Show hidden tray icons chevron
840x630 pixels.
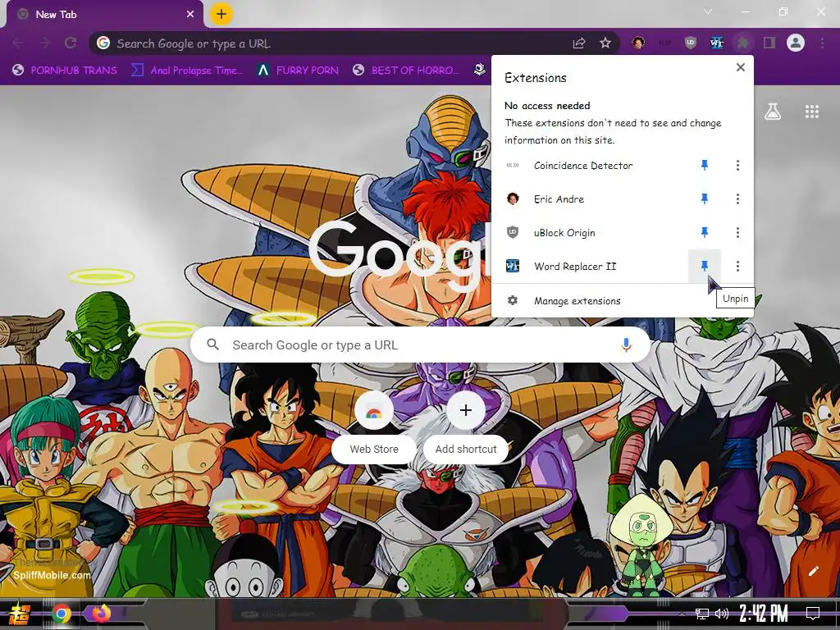click(682, 614)
